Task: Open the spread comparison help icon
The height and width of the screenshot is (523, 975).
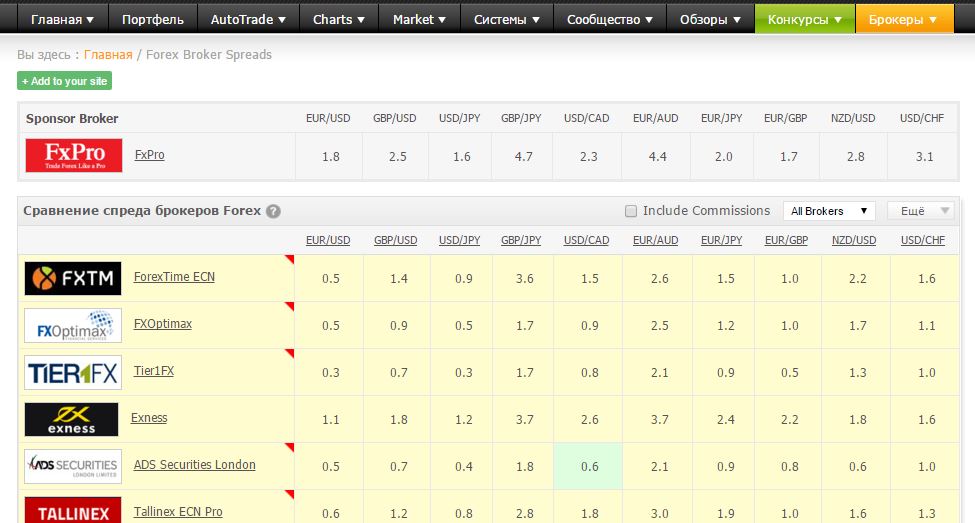Action: 273,211
